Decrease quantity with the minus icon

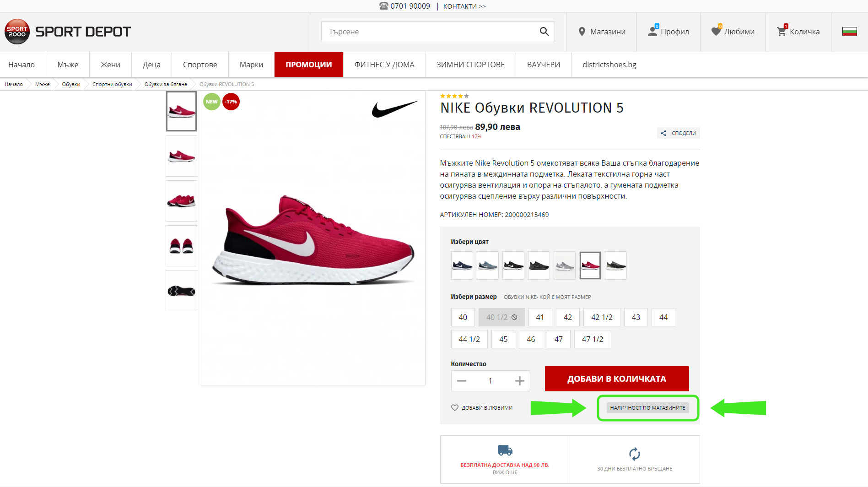[x=462, y=381]
